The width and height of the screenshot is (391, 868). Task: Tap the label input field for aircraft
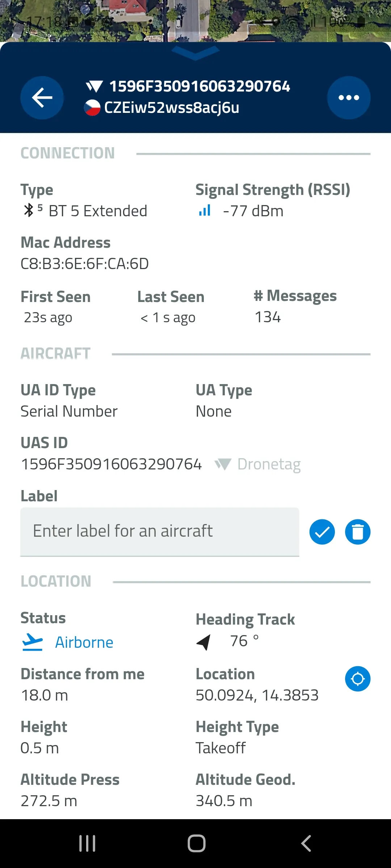160,532
